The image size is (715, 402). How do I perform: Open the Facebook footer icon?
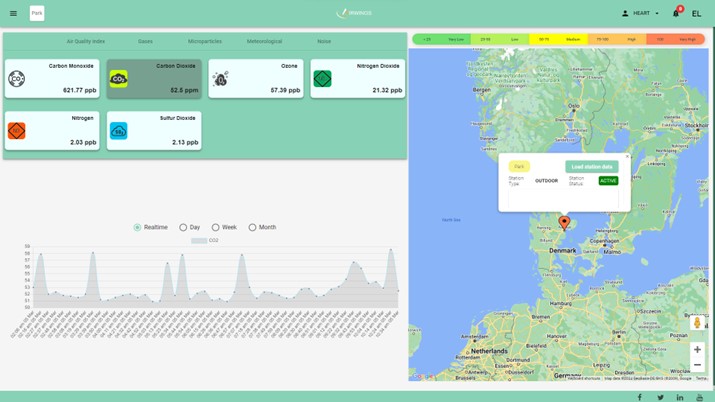[640, 397]
